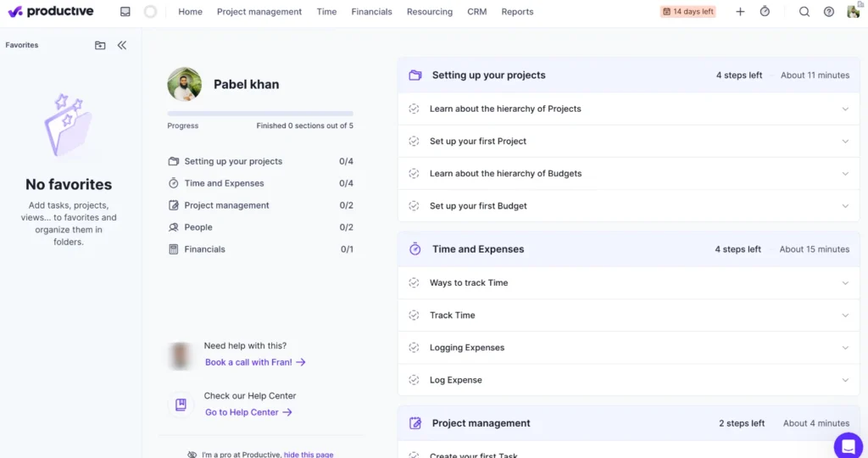Click Time and Expenses stopwatch icon in header
The height and width of the screenshot is (458, 868).
(x=415, y=249)
